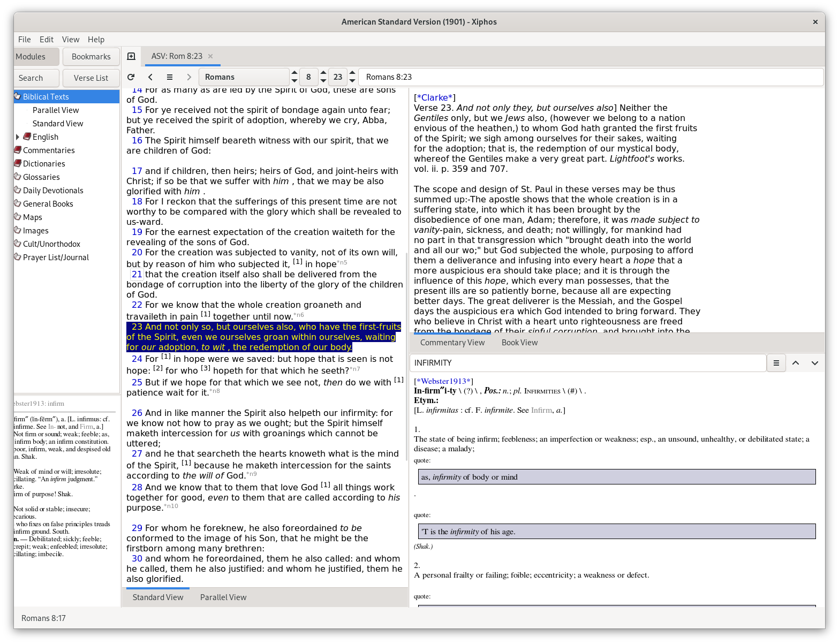Screen dimensions: 839x644
Task: Open the View menu
Action: [x=70, y=39]
